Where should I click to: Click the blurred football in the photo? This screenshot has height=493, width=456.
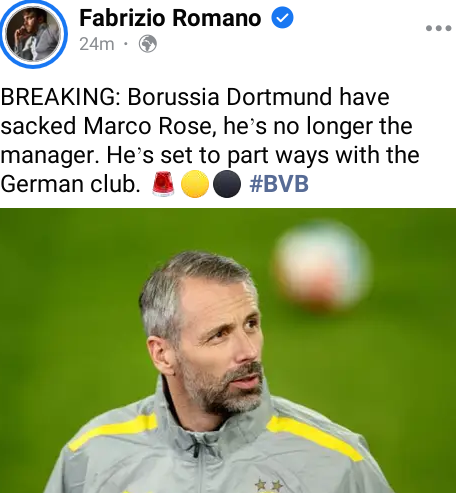(322, 266)
